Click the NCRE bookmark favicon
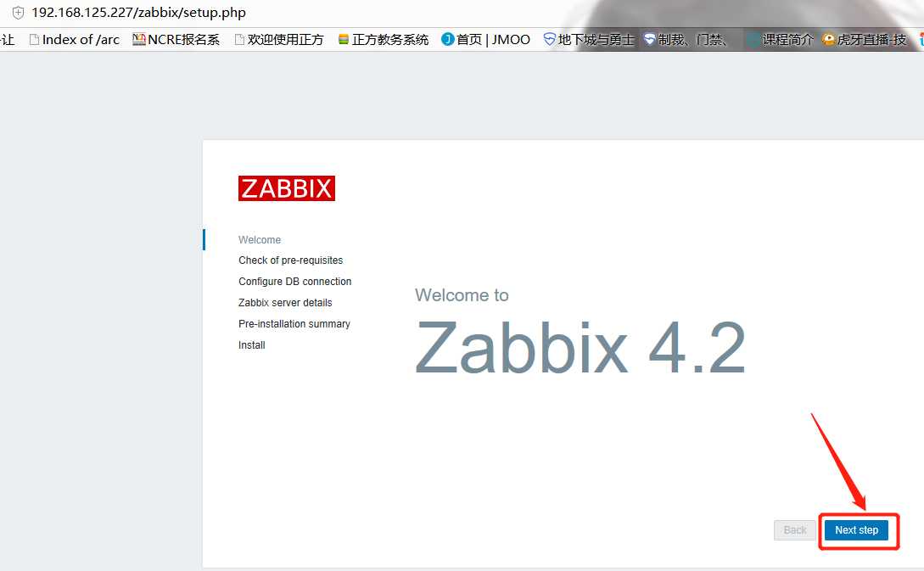The image size is (924, 571). click(x=139, y=40)
